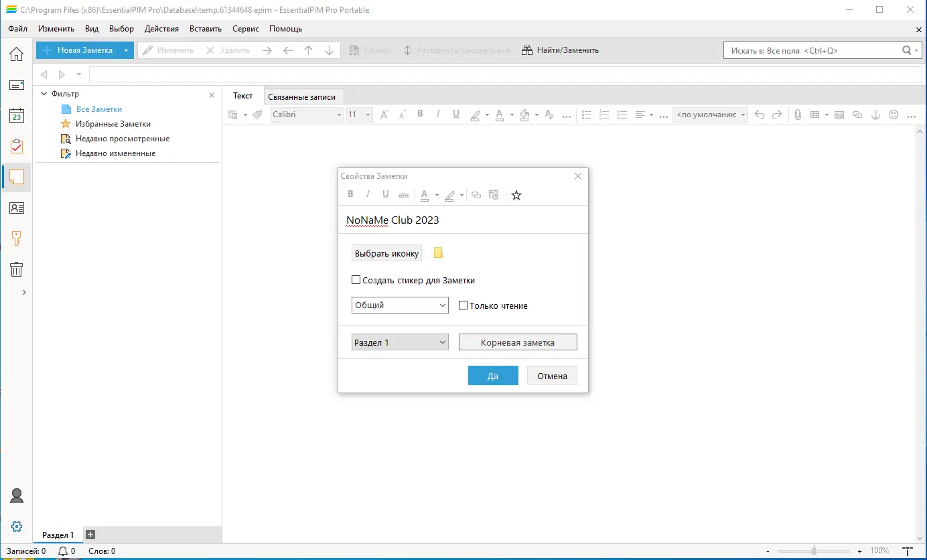The height and width of the screenshot is (560, 927).
Task: Open the 'по умолчанию' style dropdown
Action: 711,115
